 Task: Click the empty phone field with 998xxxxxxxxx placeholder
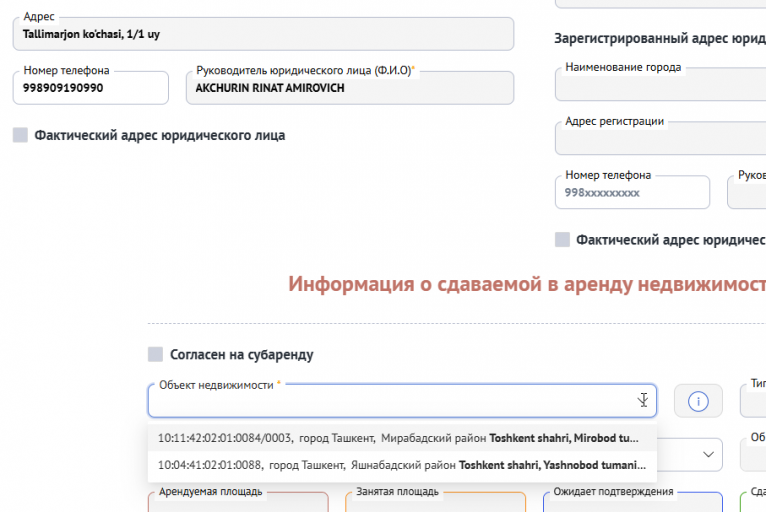(x=632, y=193)
